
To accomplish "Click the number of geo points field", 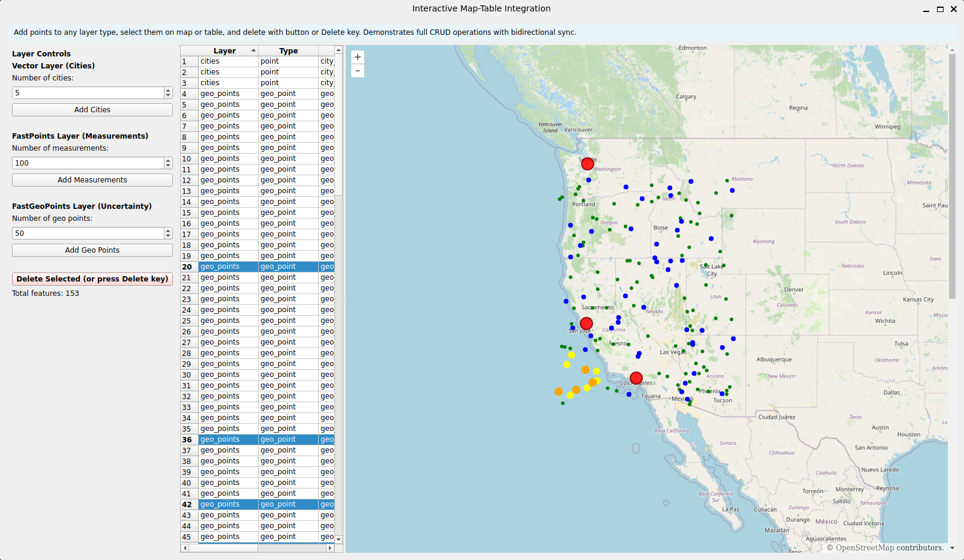I will pyautogui.click(x=88, y=233).
